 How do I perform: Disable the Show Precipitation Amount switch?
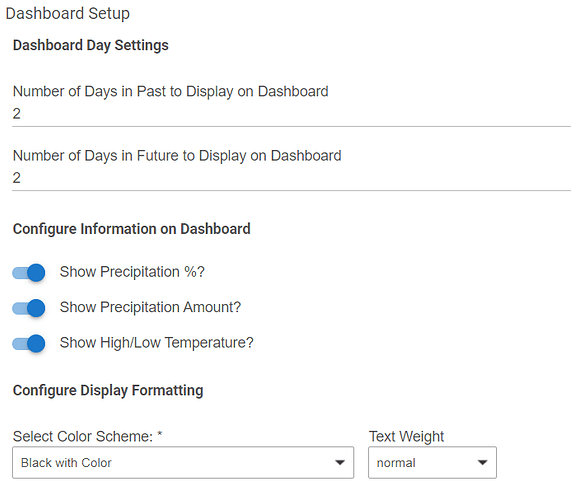tap(29, 308)
